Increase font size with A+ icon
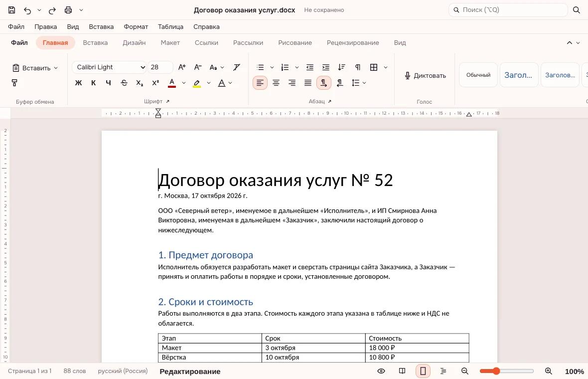 [x=182, y=67]
